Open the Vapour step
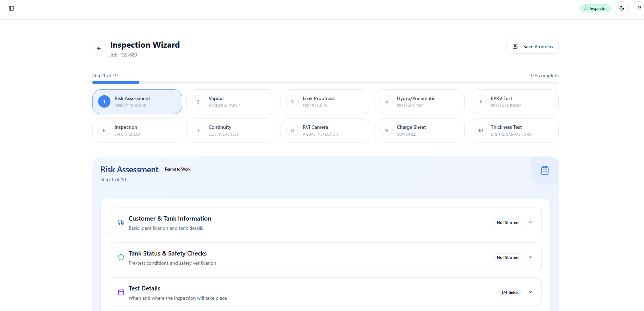The height and width of the screenshot is (311, 644). click(231, 101)
